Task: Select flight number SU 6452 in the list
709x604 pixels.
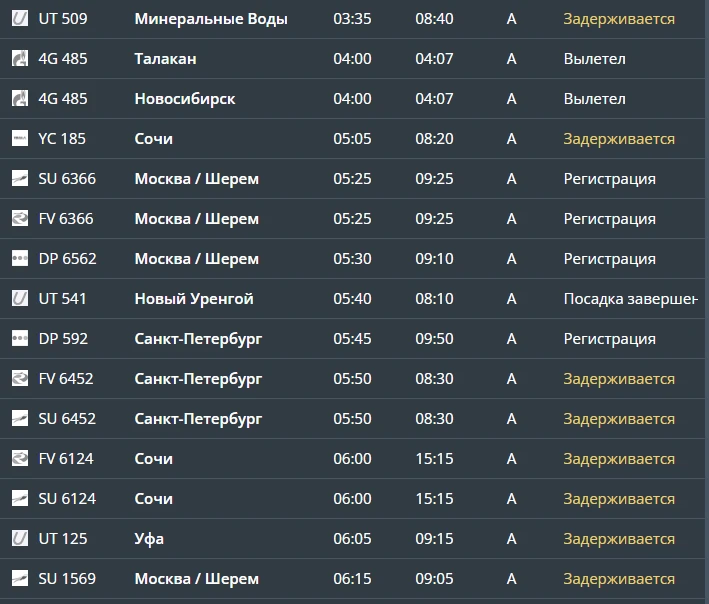Action: click(67, 419)
